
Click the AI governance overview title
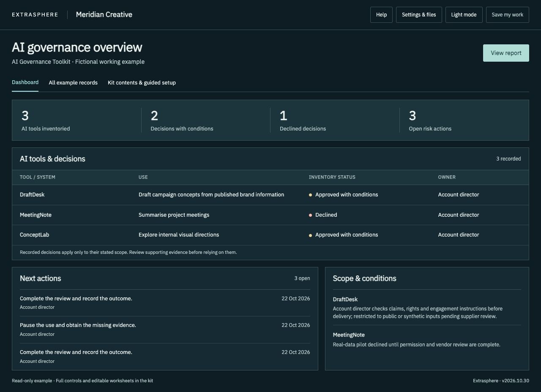pos(77,47)
